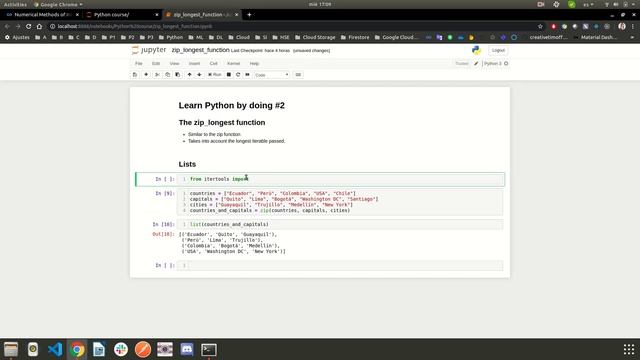The width and height of the screenshot is (640, 360).
Task: Switch to the 'Numerical Methods' browser tab
Action: [42, 15]
